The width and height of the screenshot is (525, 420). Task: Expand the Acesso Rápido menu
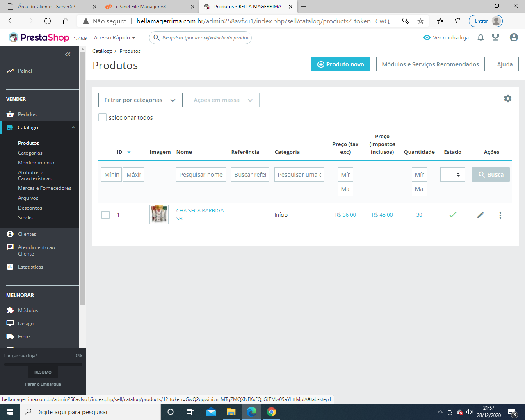point(114,37)
